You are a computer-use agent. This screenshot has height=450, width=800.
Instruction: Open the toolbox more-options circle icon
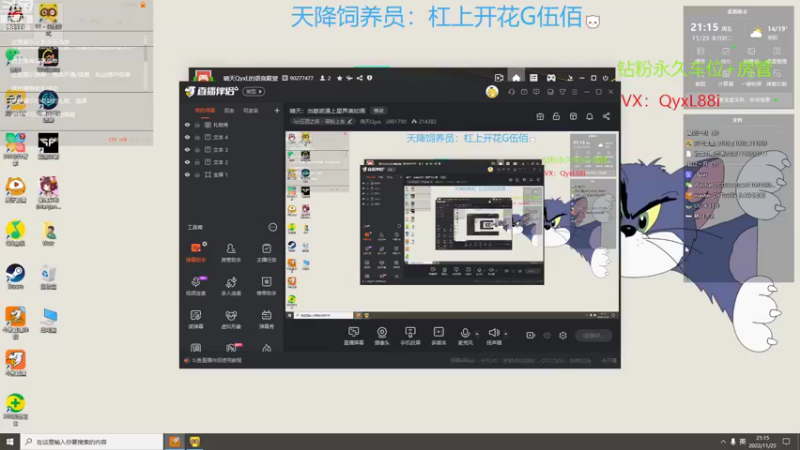[x=272, y=227]
